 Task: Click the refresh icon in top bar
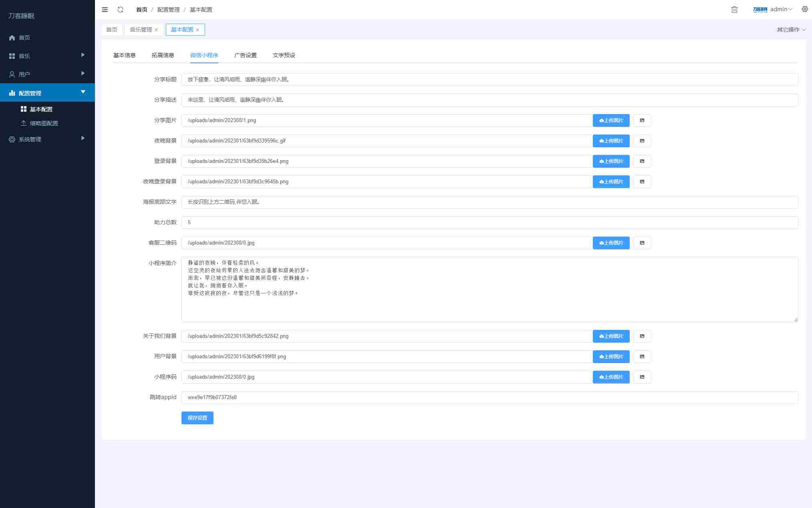click(120, 10)
